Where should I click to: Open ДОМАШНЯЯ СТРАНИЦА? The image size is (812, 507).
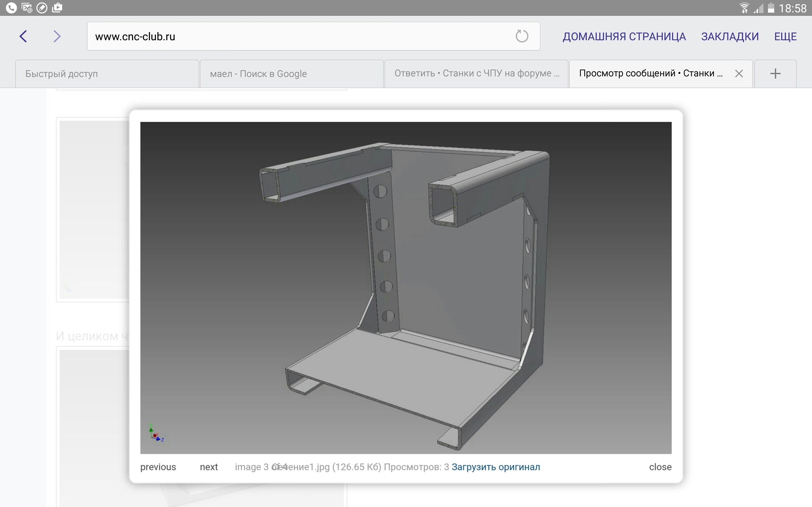[x=624, y=36]
